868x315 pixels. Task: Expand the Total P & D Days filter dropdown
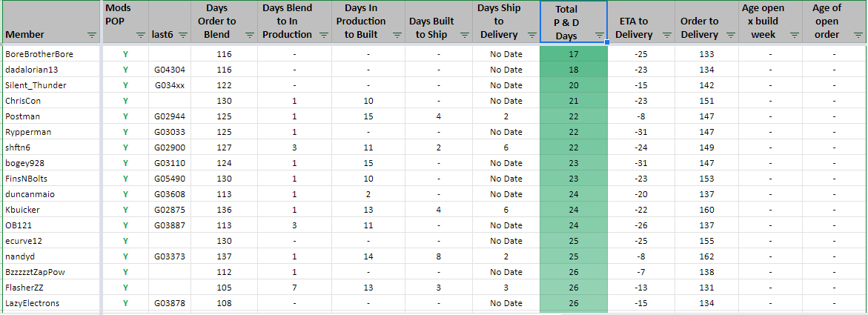click(x=598, y=35)
